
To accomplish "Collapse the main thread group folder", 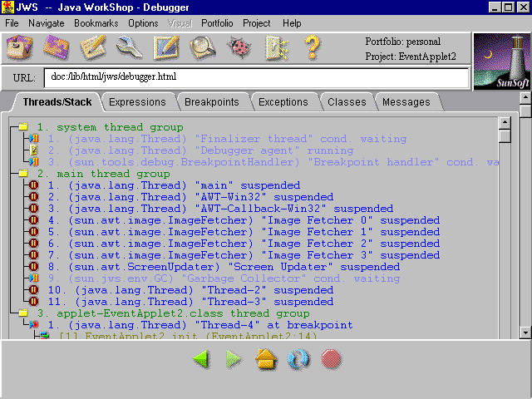I will 23,174.
